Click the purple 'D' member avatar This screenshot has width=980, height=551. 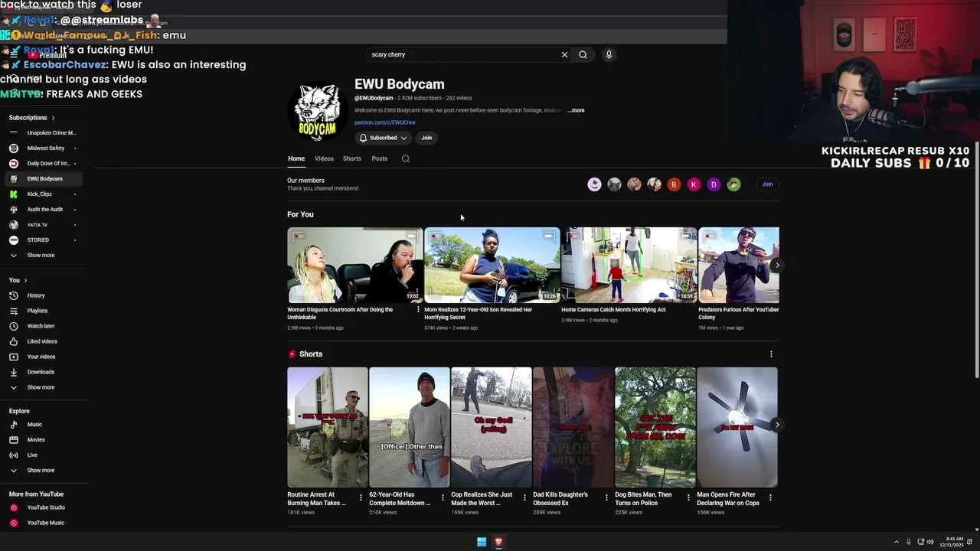click(x=714, y=184)
